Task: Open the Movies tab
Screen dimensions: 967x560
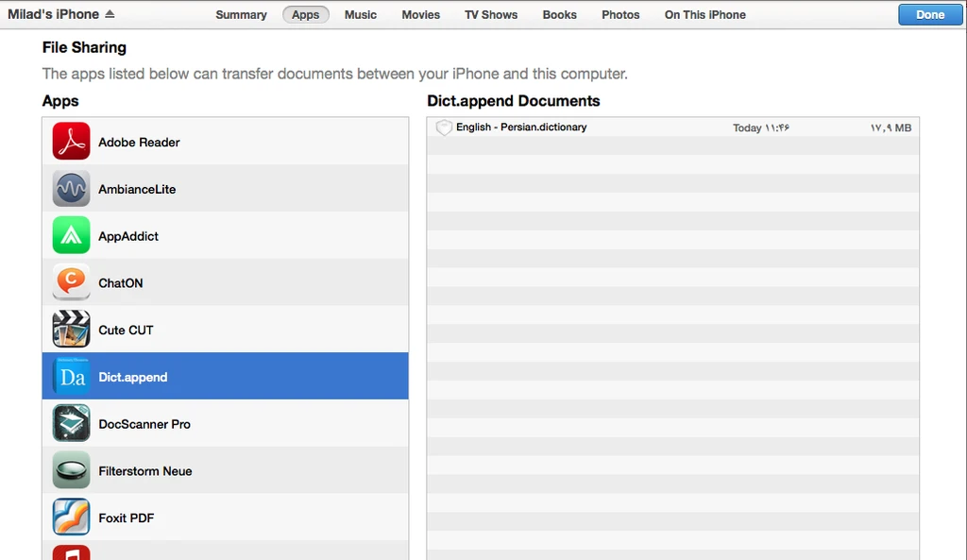Action: coord(420,15)
